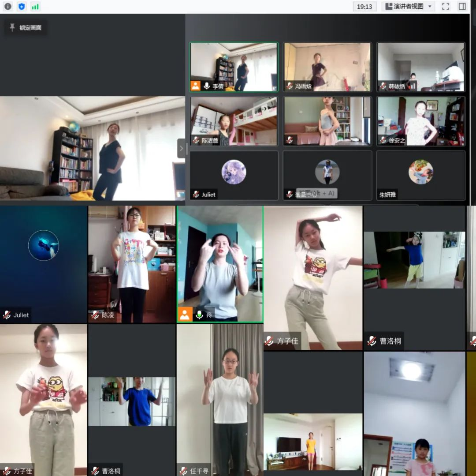Viewport: 476px width, 476px height.
Task: Collapse the gallery using the arrow beside main video
Action: pyautogui.click(x=181, y=148)
